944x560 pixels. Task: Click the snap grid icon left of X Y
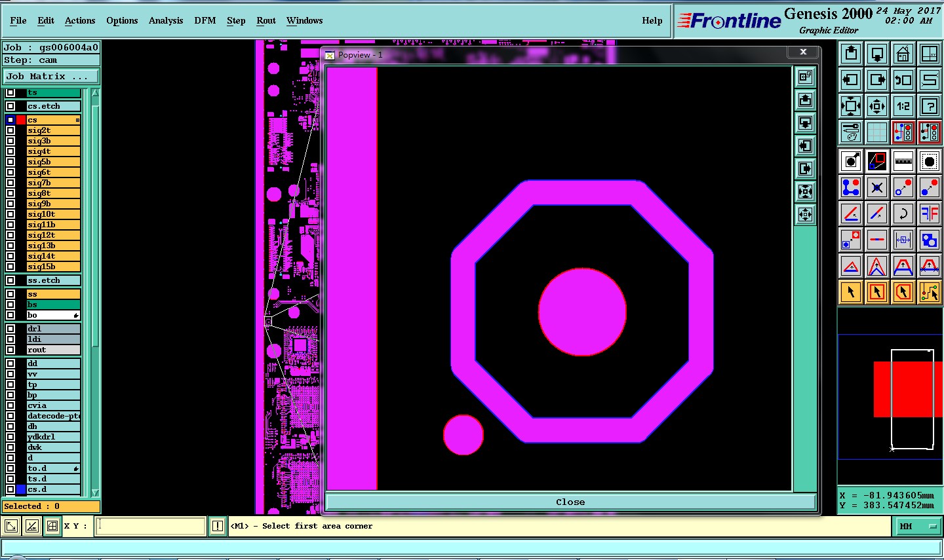52,526
